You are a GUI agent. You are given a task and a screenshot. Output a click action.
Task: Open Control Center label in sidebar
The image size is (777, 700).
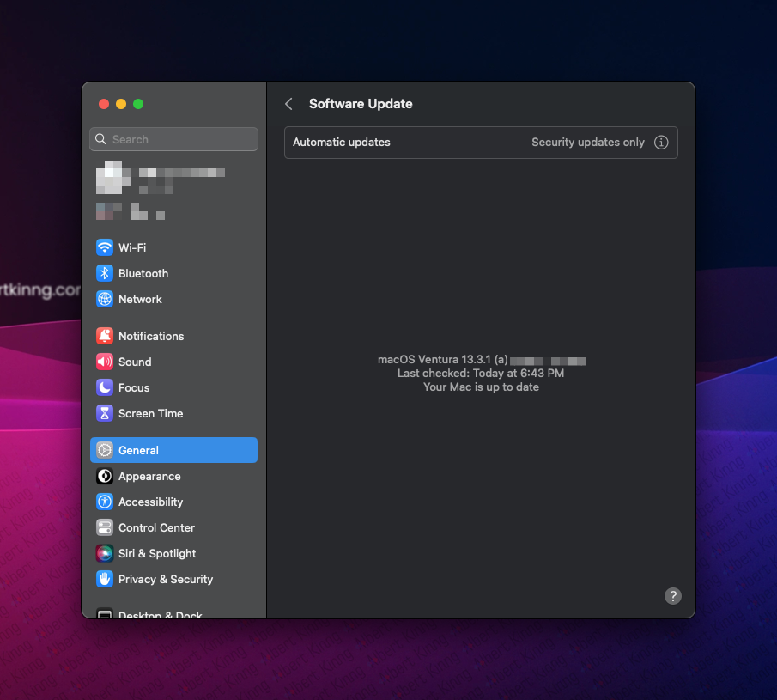pos(156,527)
